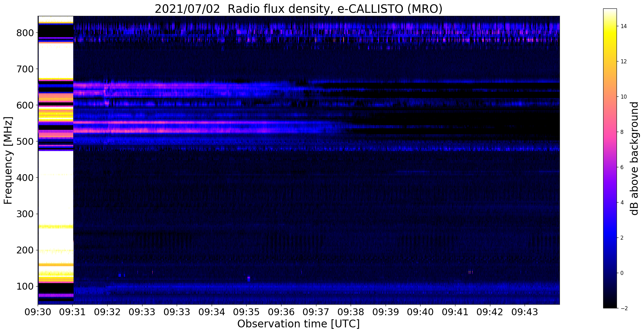Click the 'dB above background' colorbar label
The height and width of the screenshot is (333, 644).
pyautogui.click(x=634, y=159)
